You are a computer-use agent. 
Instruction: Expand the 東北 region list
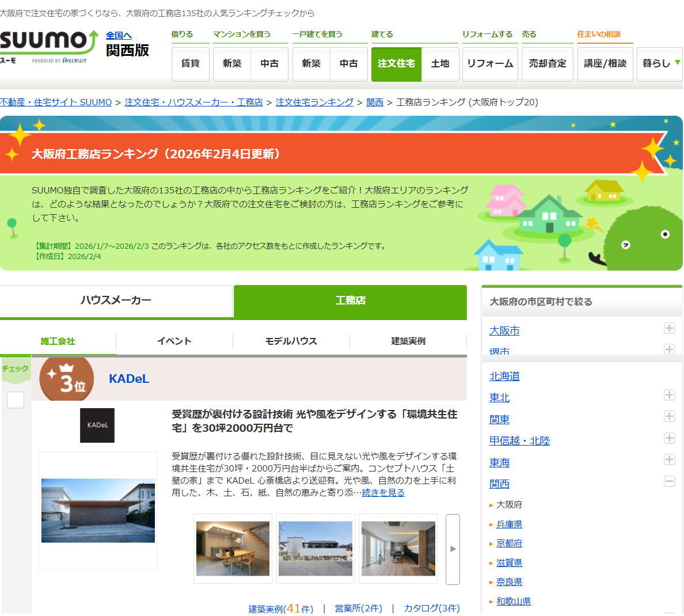[x=669, y=395]
